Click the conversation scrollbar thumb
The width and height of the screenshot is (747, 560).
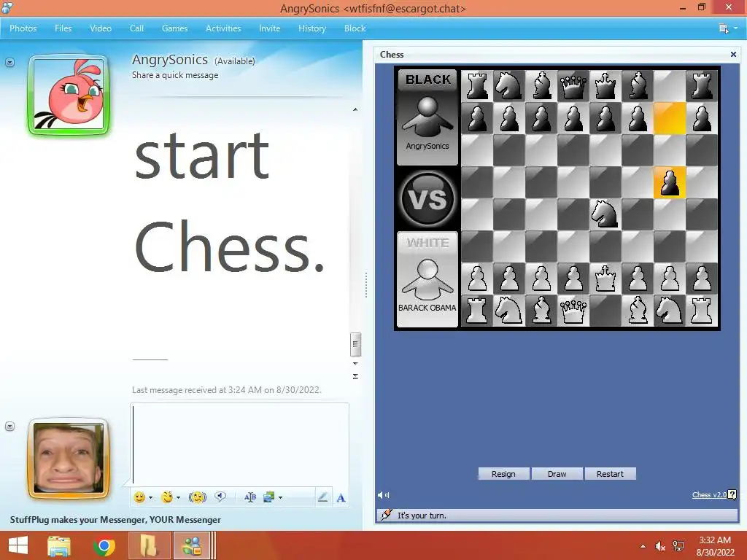tap(355, 344)
